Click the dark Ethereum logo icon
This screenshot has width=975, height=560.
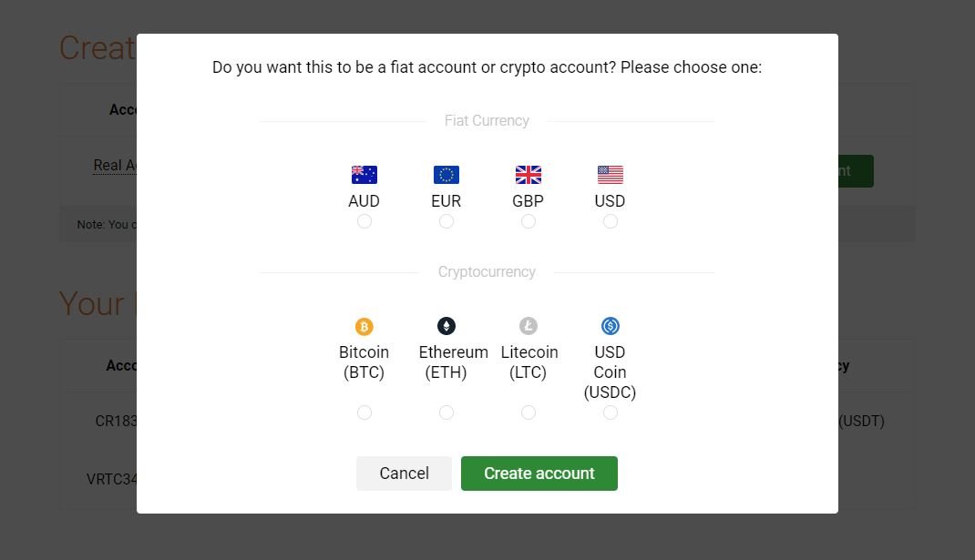pyautogui.click(x=446, y=326)
